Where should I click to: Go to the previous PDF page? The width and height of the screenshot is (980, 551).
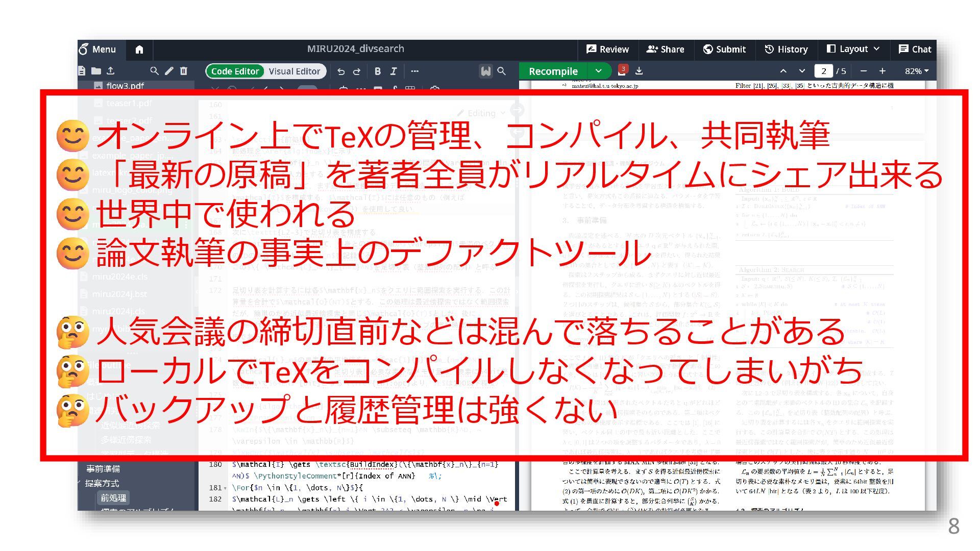[x=783, y=71]
